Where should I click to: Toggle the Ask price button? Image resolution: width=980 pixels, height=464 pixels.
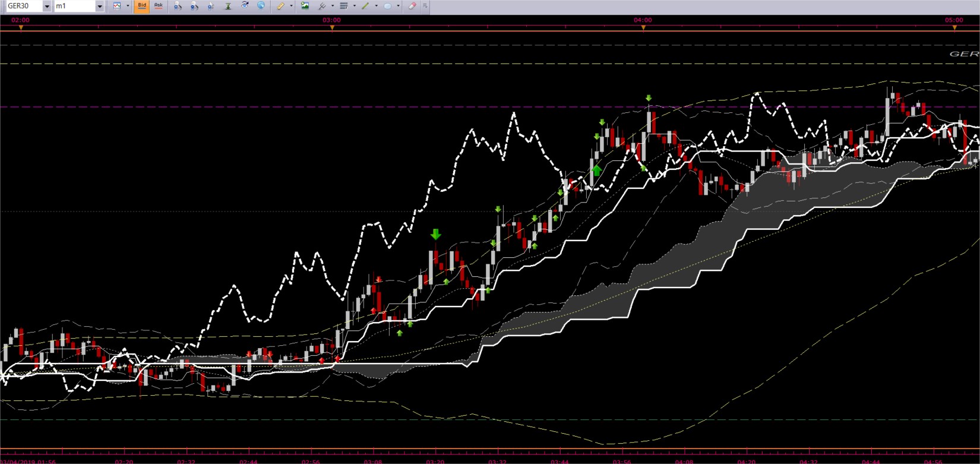159,6
